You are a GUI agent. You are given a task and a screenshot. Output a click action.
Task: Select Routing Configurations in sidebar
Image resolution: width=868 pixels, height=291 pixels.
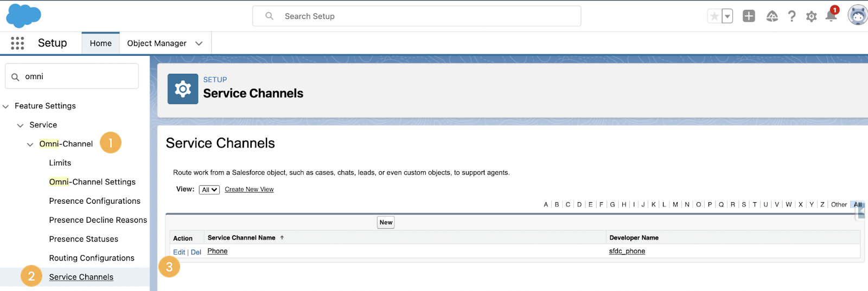click(92, 258)
